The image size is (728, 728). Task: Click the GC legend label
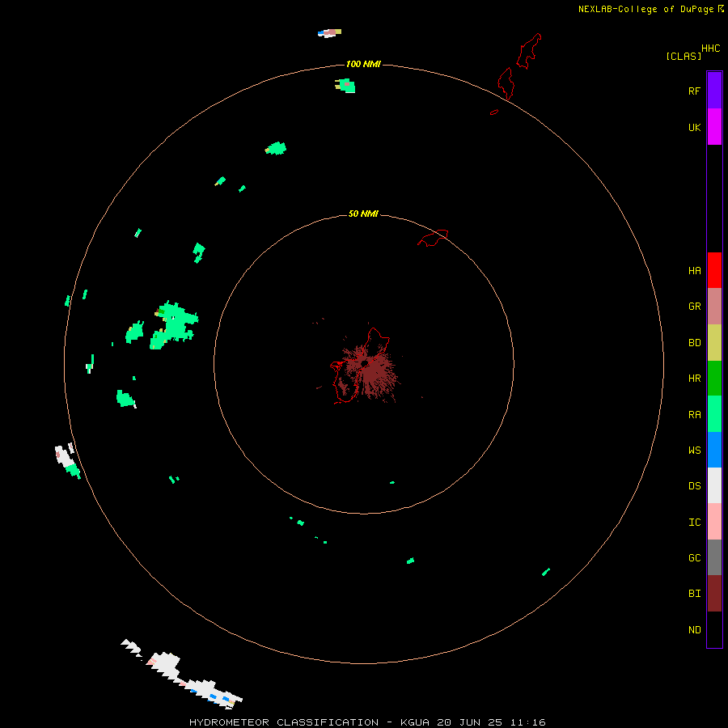pos(694,558)
